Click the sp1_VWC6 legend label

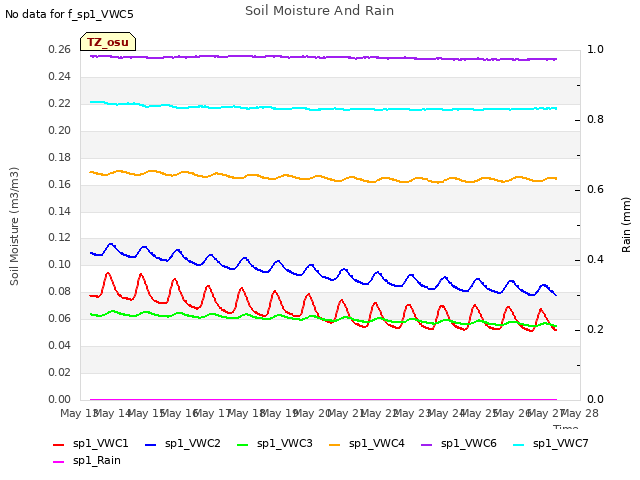469,443
